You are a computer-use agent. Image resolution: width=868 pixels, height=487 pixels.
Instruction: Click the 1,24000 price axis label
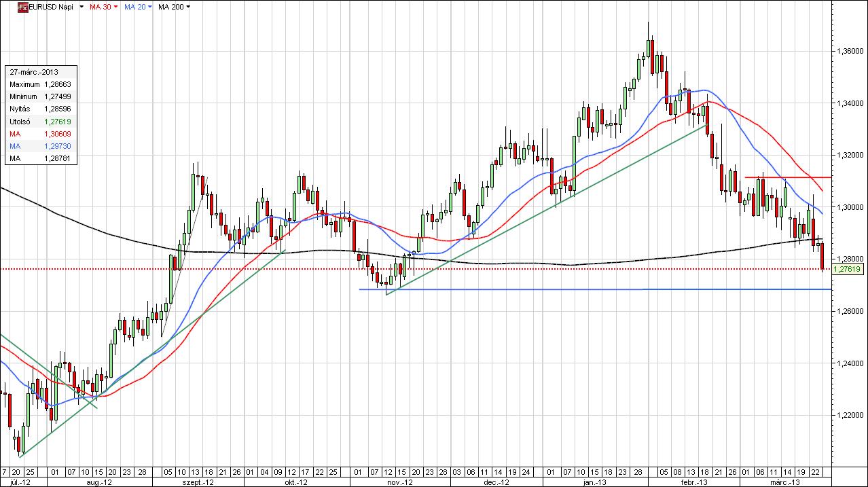point(850,363)
